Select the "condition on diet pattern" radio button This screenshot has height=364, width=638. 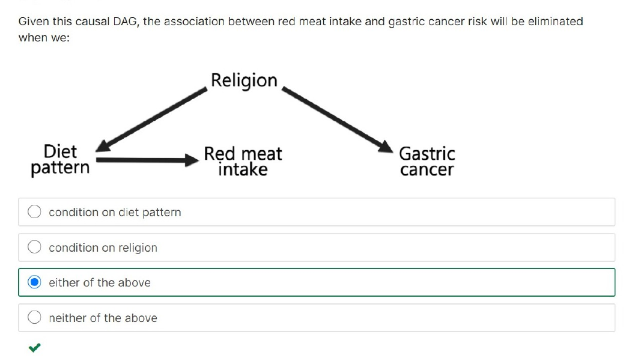pos(34,211)
